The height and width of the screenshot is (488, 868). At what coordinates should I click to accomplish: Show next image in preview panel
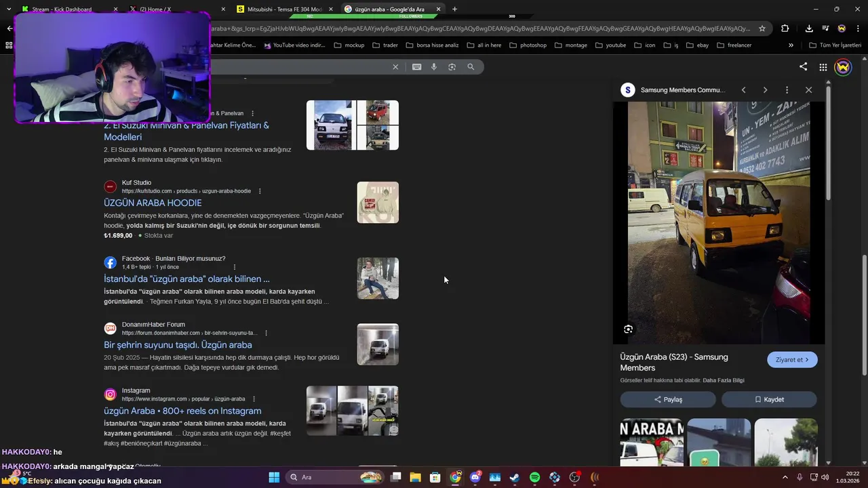(x=765, y=90)
